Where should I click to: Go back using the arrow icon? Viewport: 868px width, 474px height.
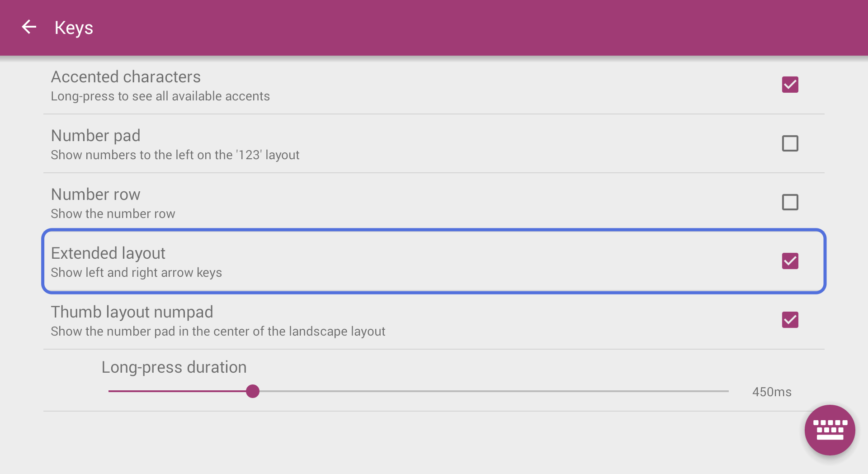pos(29,27)
